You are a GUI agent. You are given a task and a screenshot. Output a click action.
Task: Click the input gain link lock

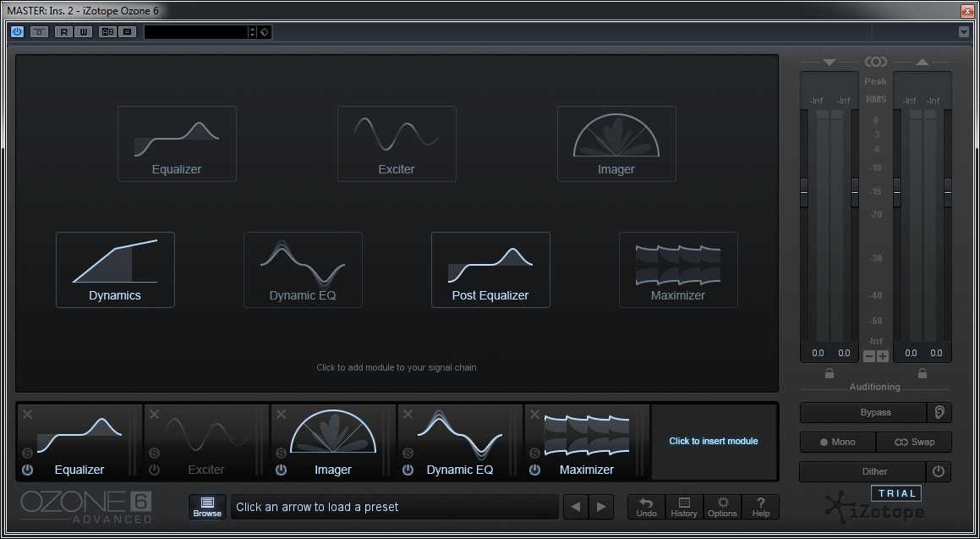point(829,374)
